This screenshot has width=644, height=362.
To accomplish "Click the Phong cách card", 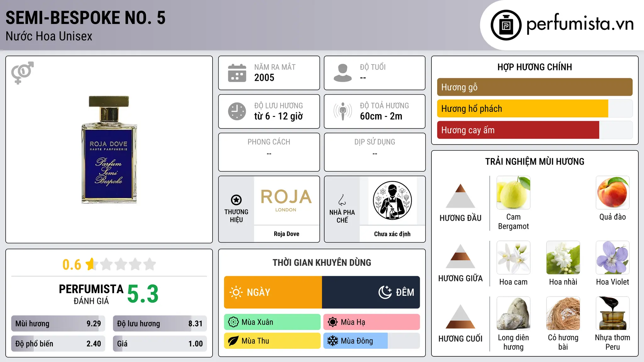I will 269,152.
